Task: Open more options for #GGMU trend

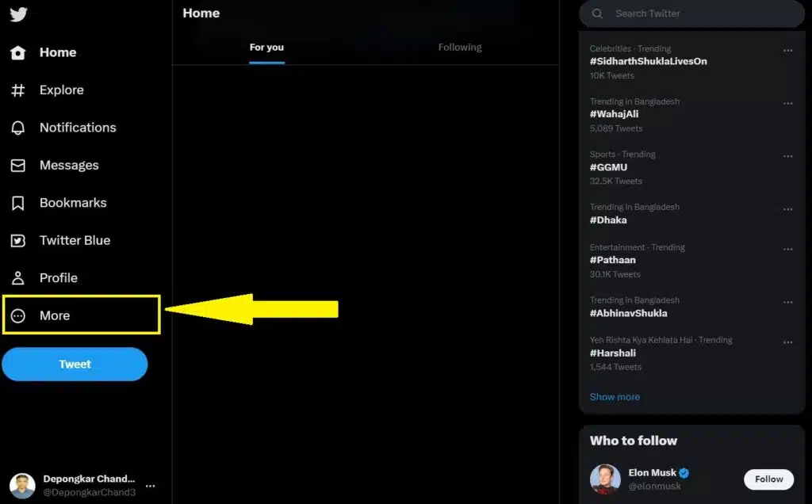Action: [x=787, y=156]
